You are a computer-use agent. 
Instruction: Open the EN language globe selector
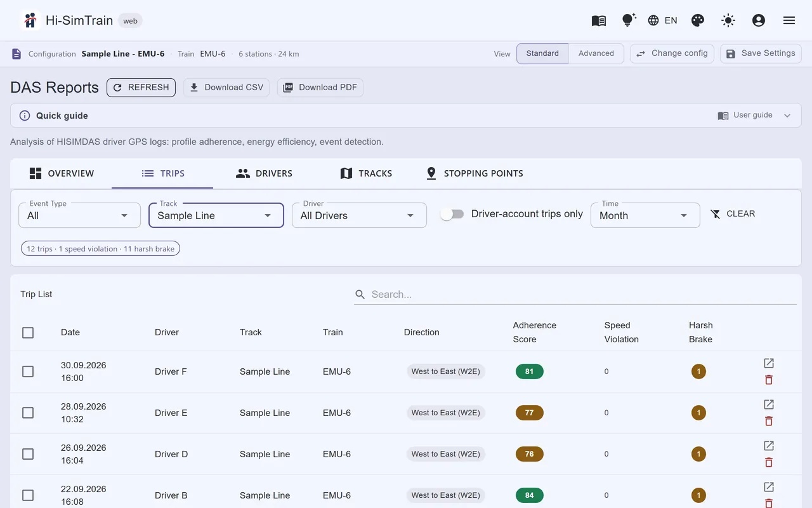(x=662, y=20)
